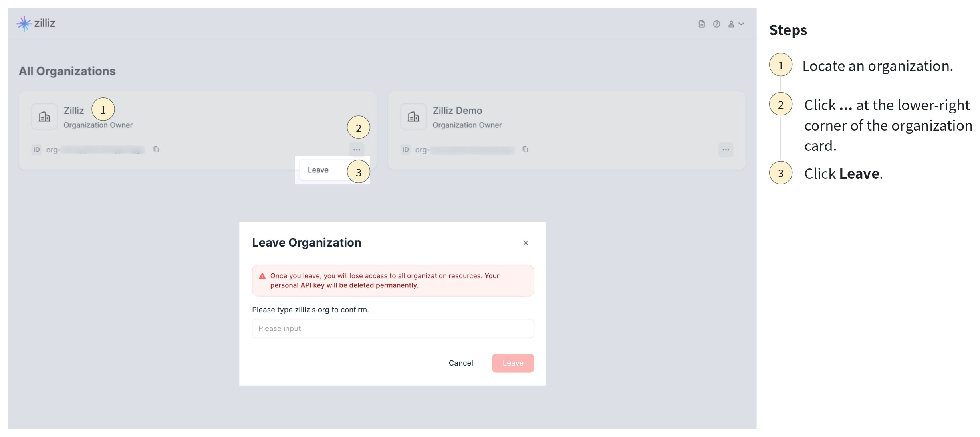Viewport: 980px width, 437px height.
Task: Close the Leave Organization dialog
Action: (x=526, y=243)
